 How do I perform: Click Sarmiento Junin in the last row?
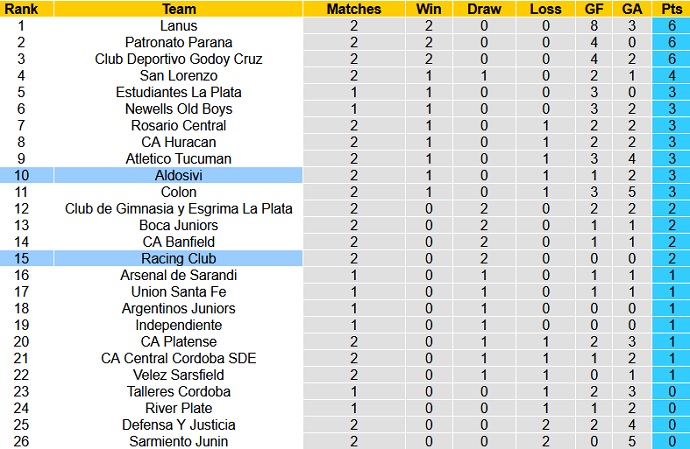[x=179, y=441]
